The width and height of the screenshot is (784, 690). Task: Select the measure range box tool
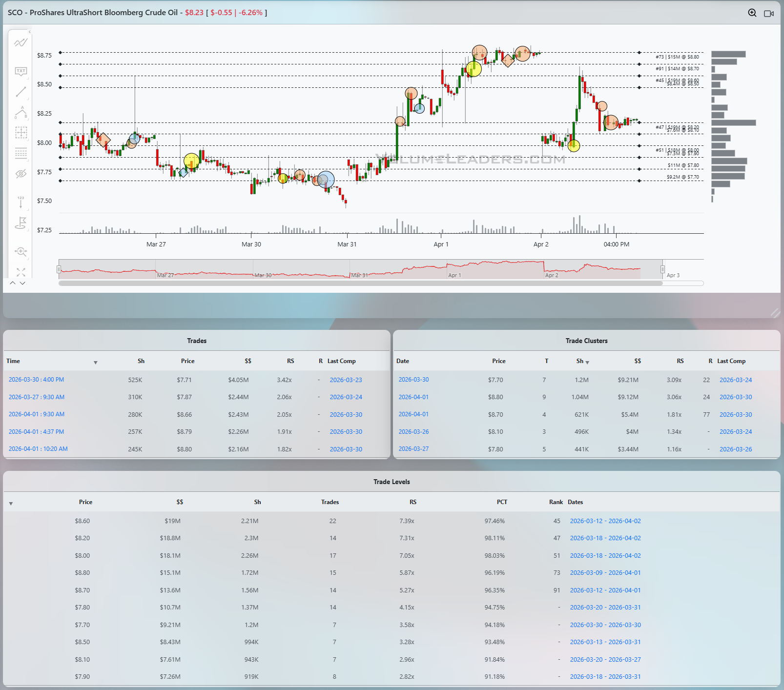coord(21,132)
